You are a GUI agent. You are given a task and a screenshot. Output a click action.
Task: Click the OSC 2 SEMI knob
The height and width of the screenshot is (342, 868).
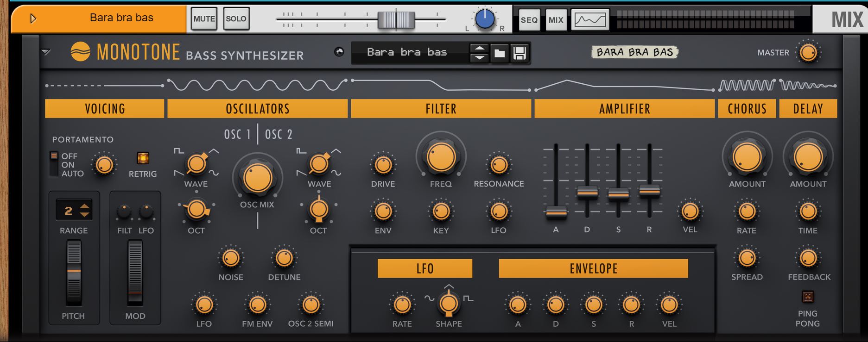point(311,305)
